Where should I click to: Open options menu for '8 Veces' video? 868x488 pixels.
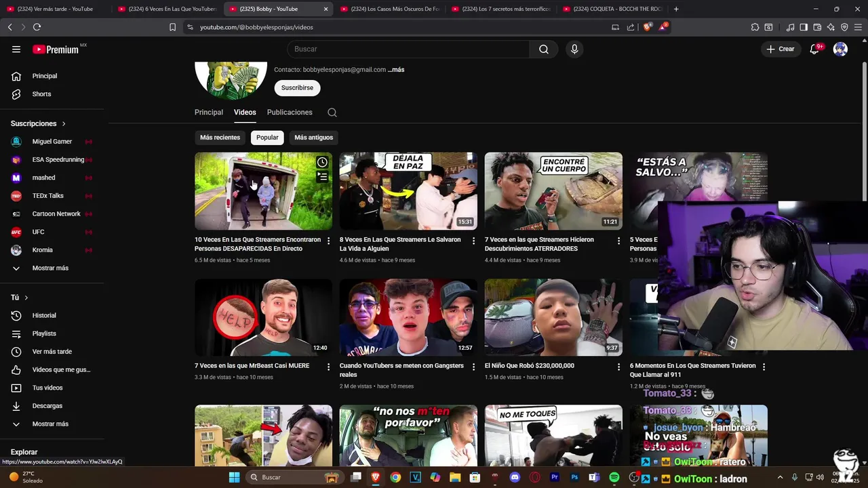[x=473, y=241]
